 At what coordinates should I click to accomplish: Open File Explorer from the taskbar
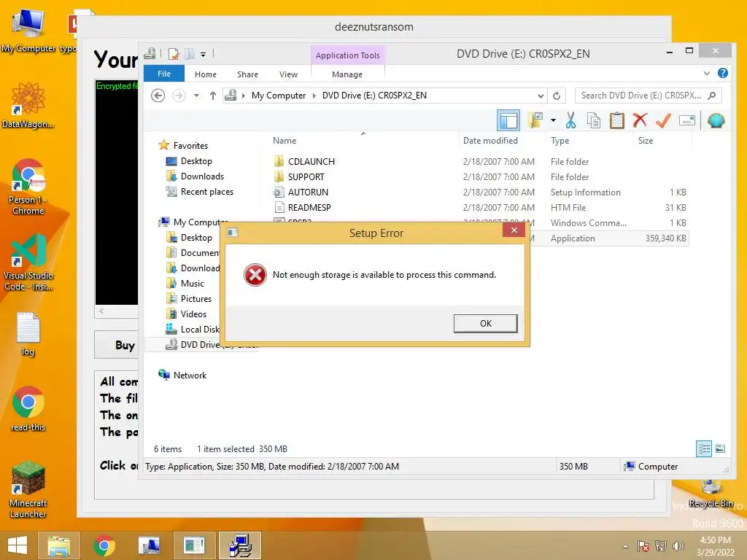click(x=58, y=545)
